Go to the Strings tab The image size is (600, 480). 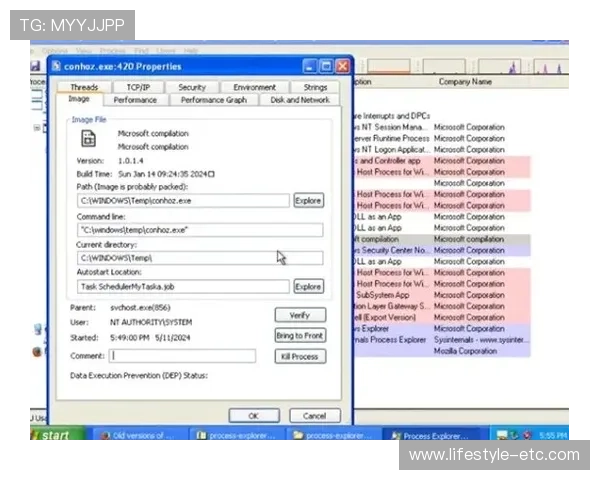pyautogui.click(x=315, y=87)
